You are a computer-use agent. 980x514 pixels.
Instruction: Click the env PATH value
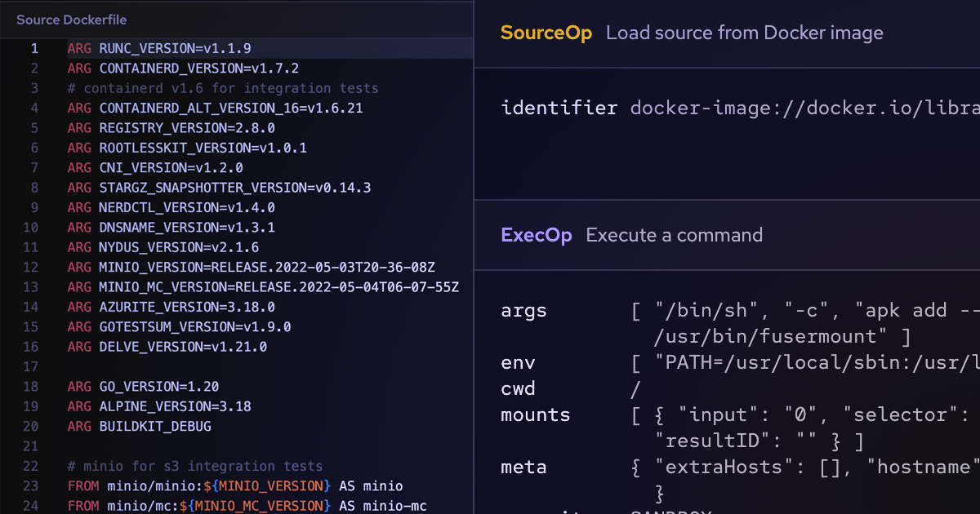click(808, 362)
